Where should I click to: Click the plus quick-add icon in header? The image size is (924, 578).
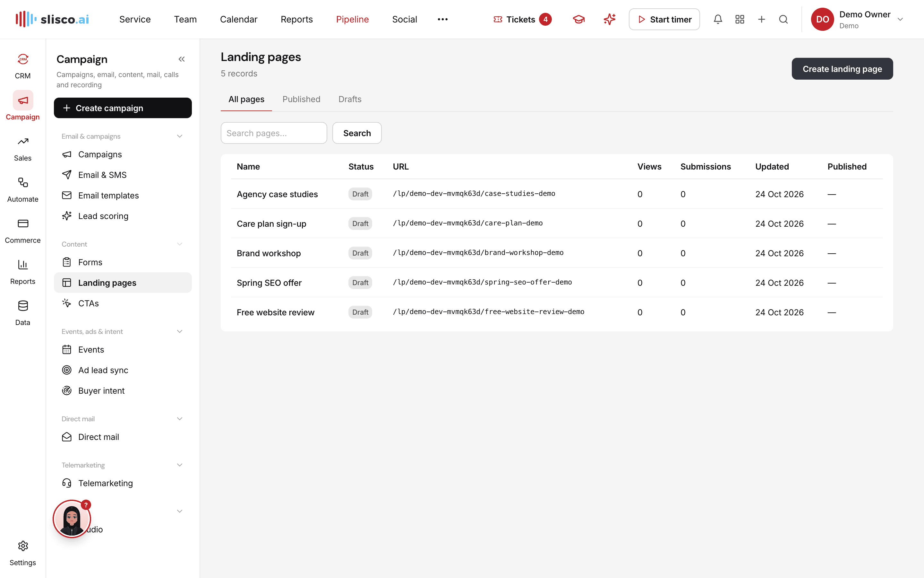tap(761, 19)
